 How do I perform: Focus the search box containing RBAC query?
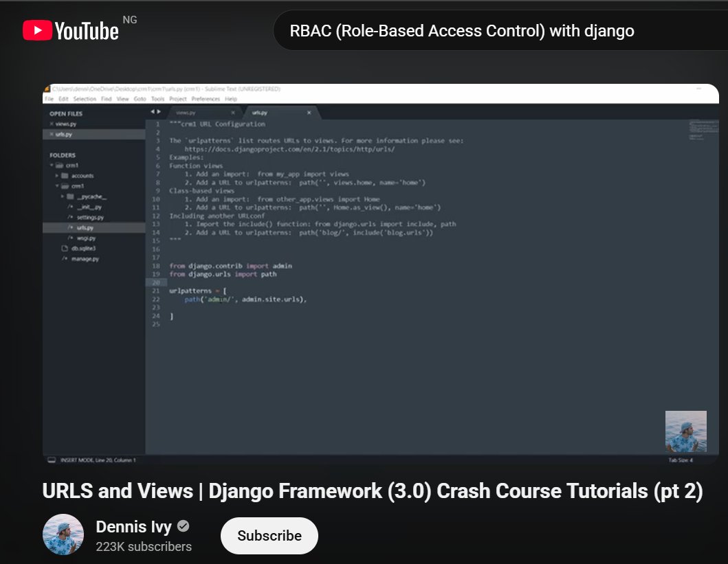500,31
